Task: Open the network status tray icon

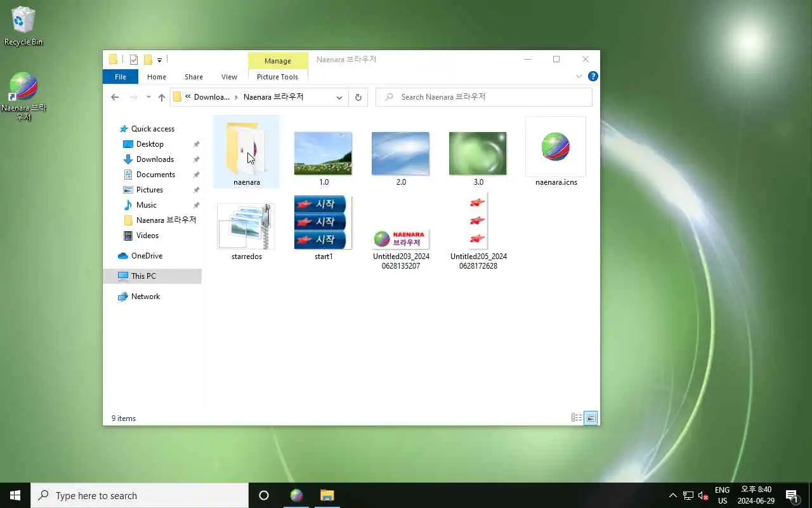Action: coord(688,495)
